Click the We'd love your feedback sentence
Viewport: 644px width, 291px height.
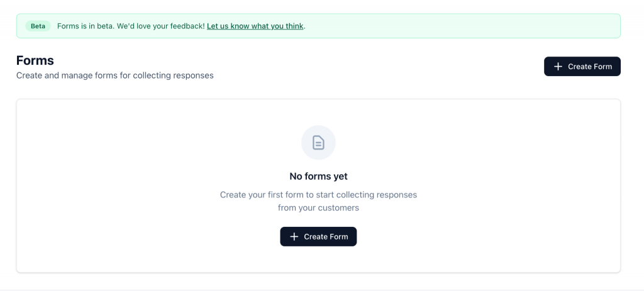pos(160,26)
